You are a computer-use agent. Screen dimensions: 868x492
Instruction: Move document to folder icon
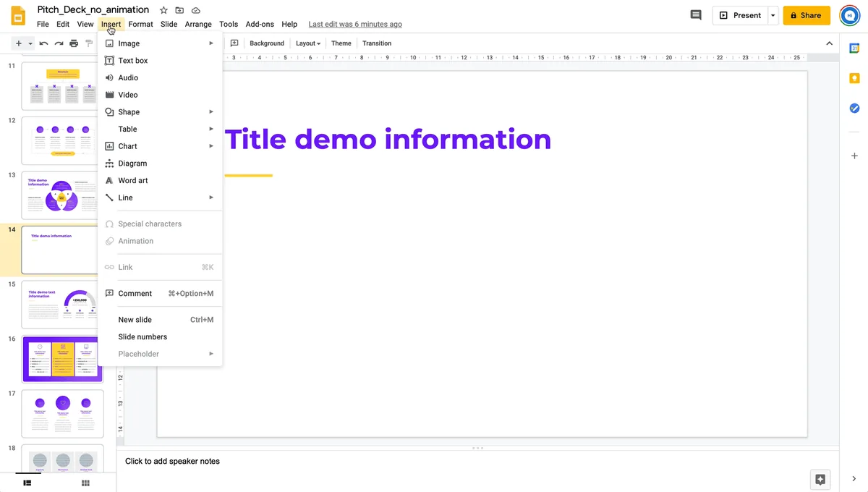[x=179, y=10]
